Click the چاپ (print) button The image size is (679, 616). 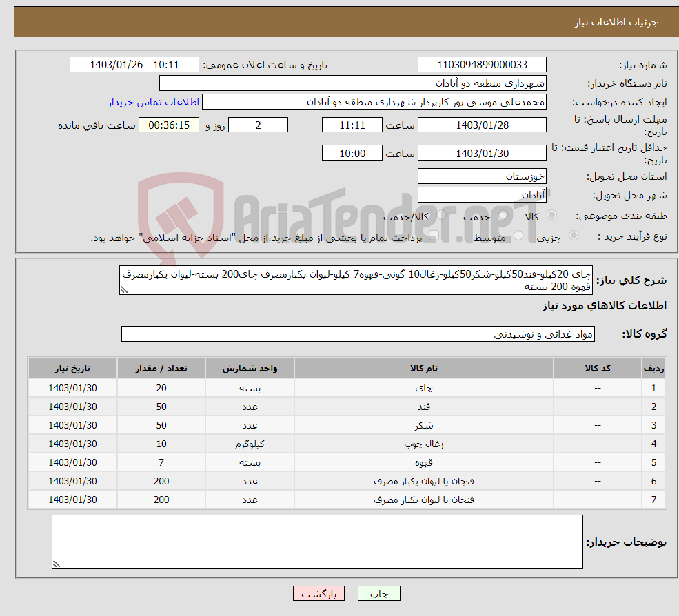coord(378,593)
